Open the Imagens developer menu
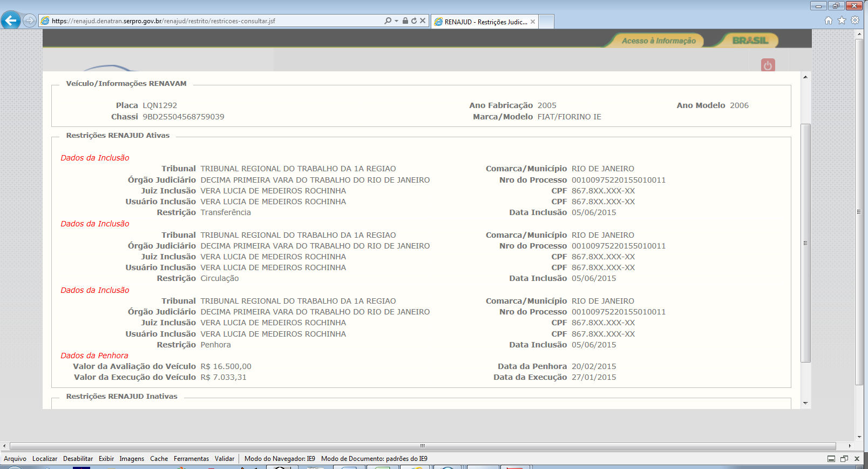This screenshot has height=469, width=868. pyautogui.click(x=132, y=459)
